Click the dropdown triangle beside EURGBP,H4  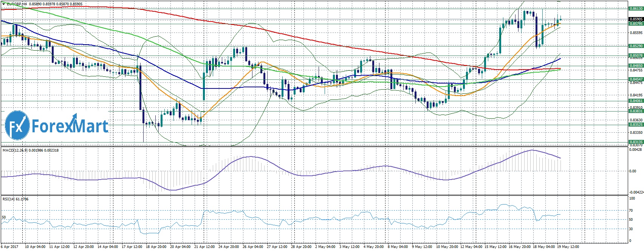click(3, 4)
